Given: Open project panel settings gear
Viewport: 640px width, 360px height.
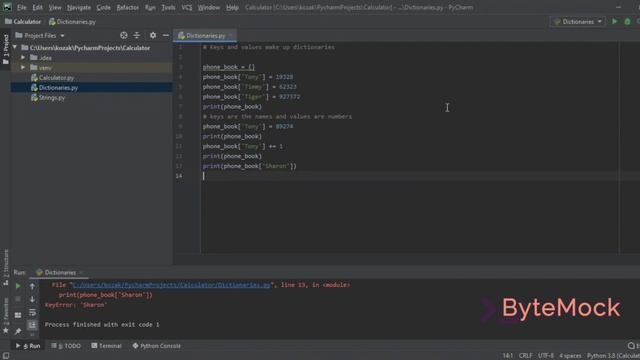Looking at the screenshot, I should pos(153,36).
